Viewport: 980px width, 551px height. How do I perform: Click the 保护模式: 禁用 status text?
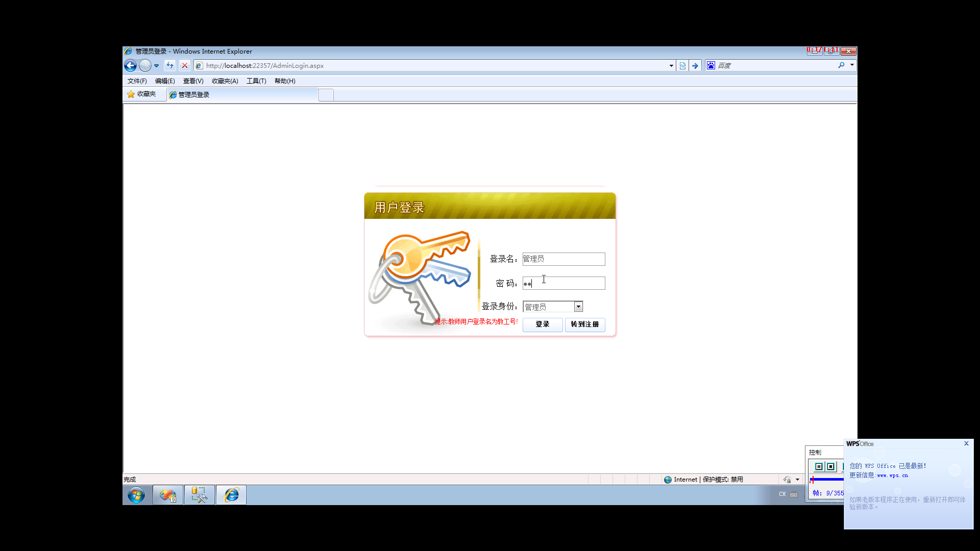point(723,480)
